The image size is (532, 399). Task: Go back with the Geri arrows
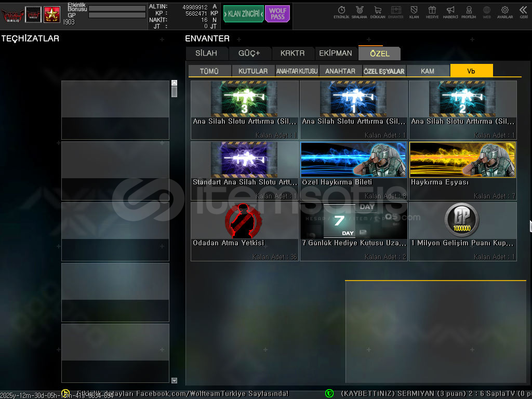click(x=523, y=12)
